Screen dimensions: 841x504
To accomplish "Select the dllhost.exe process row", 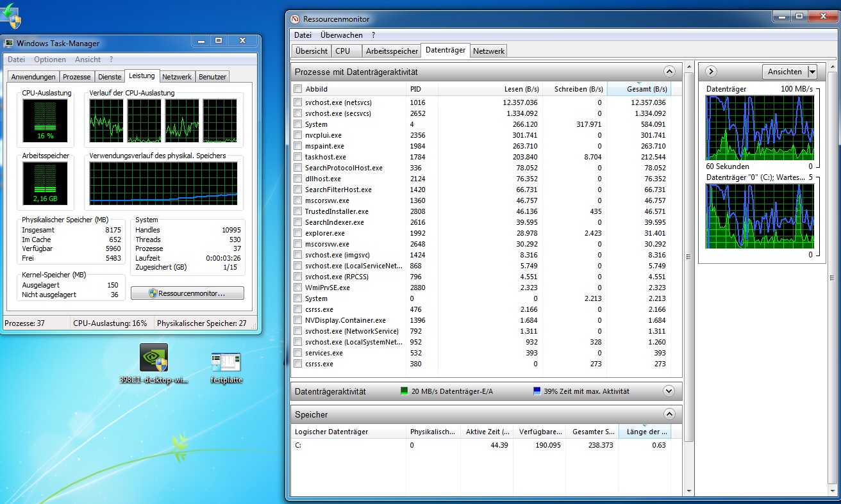I will (x=482, y=179).
